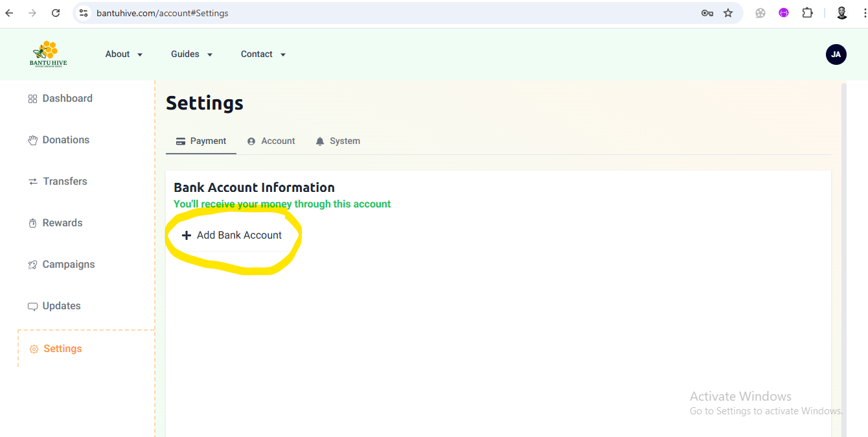Expand the About dropdown
Image resolution: width=868 pixels, height=437 pixels.
(124, 54)
